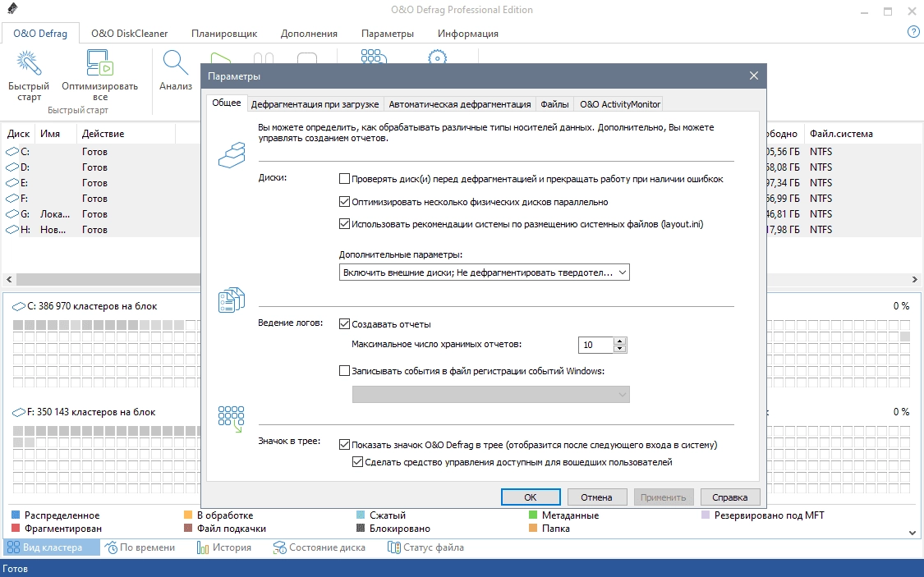This screenshot has height=577, width=924.
Task: Switch to O&O ActivityMonitor tab
Action: coord(620,104)
